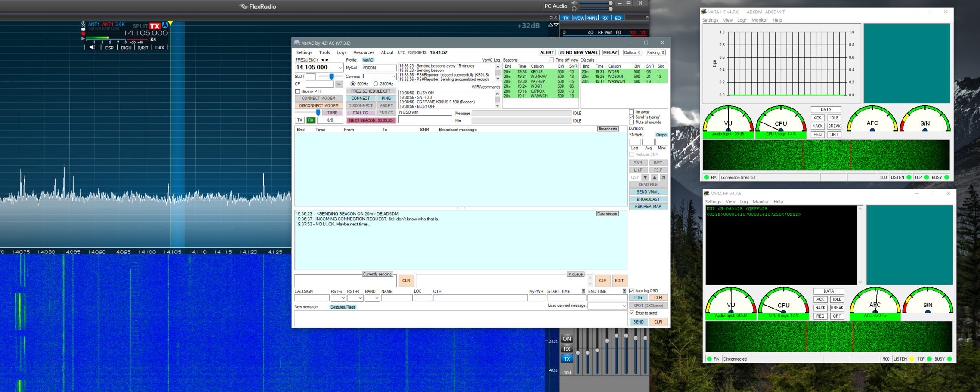The height and width of the screenshot is (392, 980).
Task: Check the Mute all sounds box
Action: [631, 123]
